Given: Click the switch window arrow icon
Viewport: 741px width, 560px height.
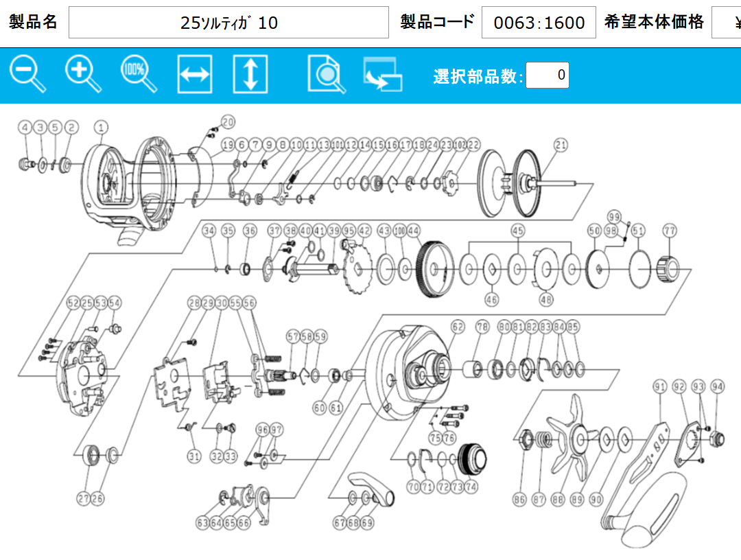Looking at the screenshot, I should click(383, 75).
